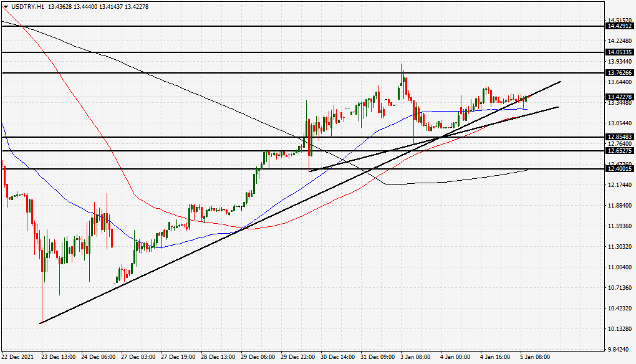Click the 27 Dec 03:00 time axis label
Image resolution: width=636 pixels, height=364 pixels.
click(138, 357)
